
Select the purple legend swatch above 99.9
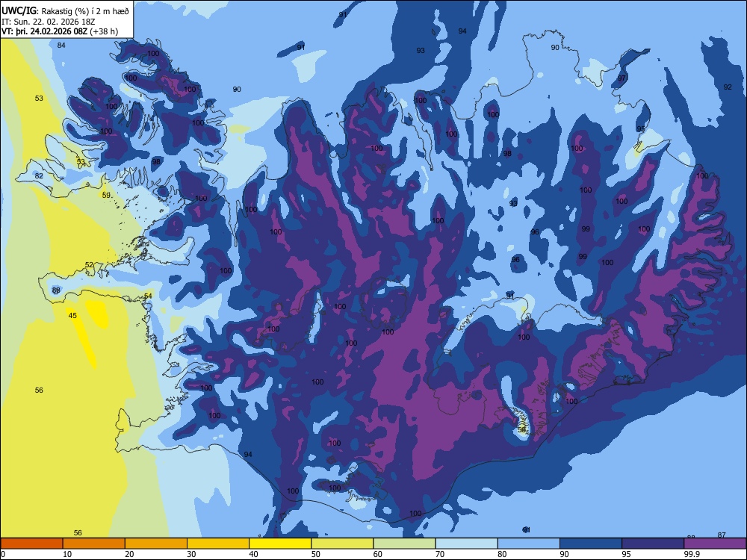715,544
